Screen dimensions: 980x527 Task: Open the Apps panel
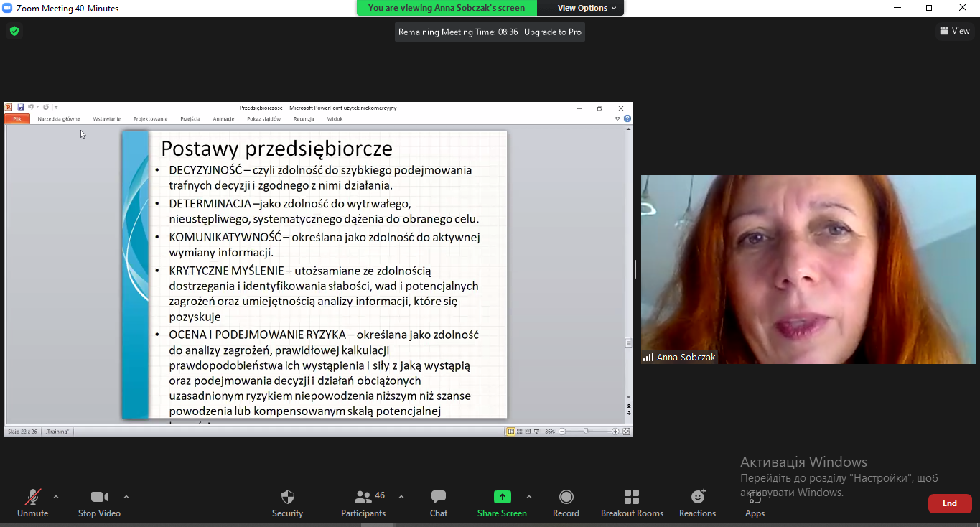coord(755,503)
